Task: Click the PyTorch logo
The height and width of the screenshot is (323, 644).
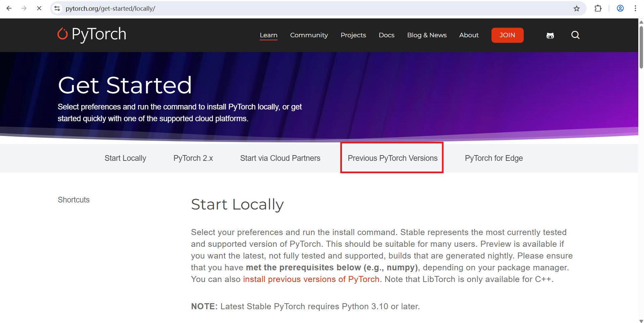Action: point(92,35)
